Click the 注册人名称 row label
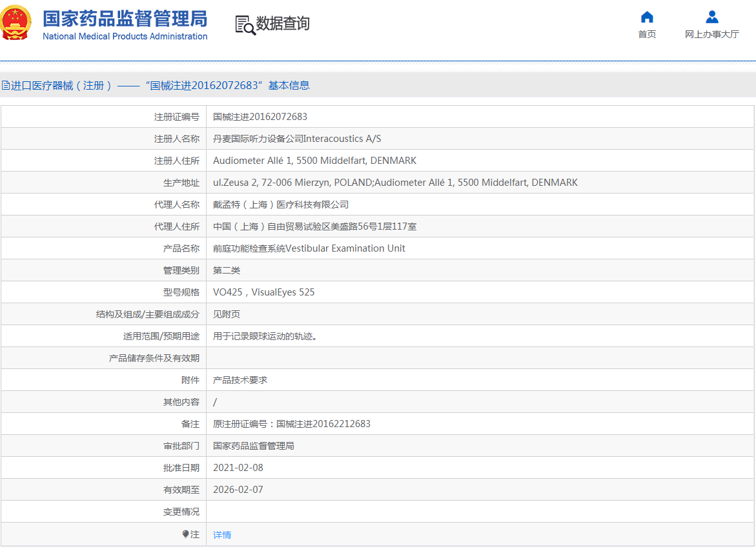Viewport: 756px width, 551px height. click(x=176, y=139)
